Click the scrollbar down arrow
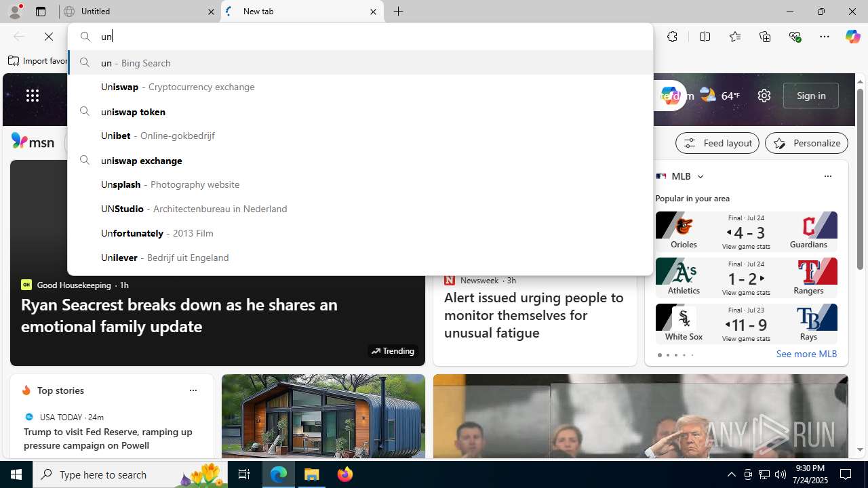The width and height of the screenshot is (868, 488). click(x=860, y=449)
